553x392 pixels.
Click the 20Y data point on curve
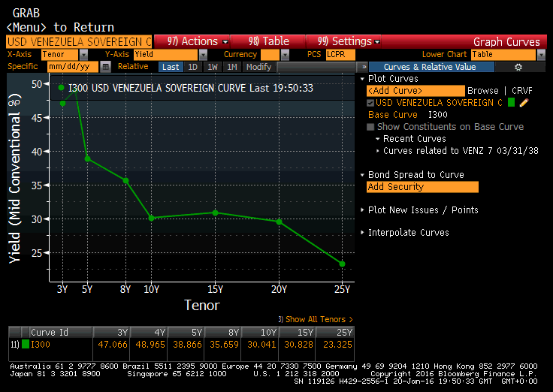click(x=279, y=222)
